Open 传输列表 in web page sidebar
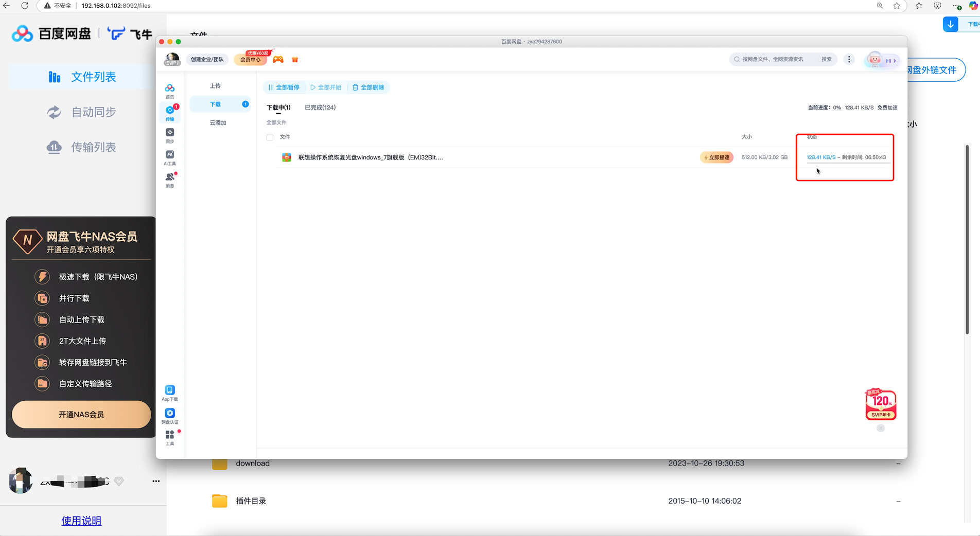The height and width of the screenshot is (536, 980). (82, 147)
